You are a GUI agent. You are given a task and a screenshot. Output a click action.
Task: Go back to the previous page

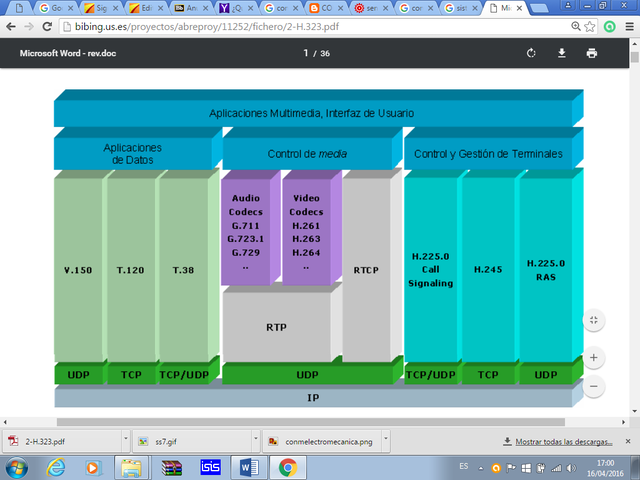pyautogui.click(x=11, y=27)
